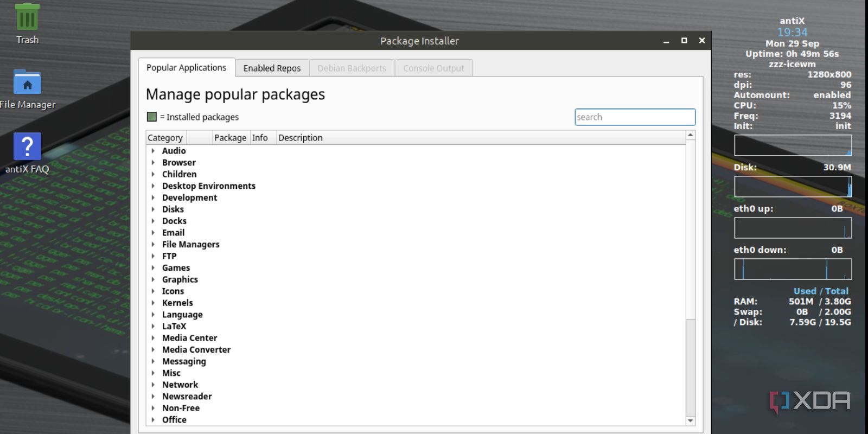Click the list scrollbar down arrow
This screenshot has height=434, width=868.
pyautogui.click(x=691, y=420)
